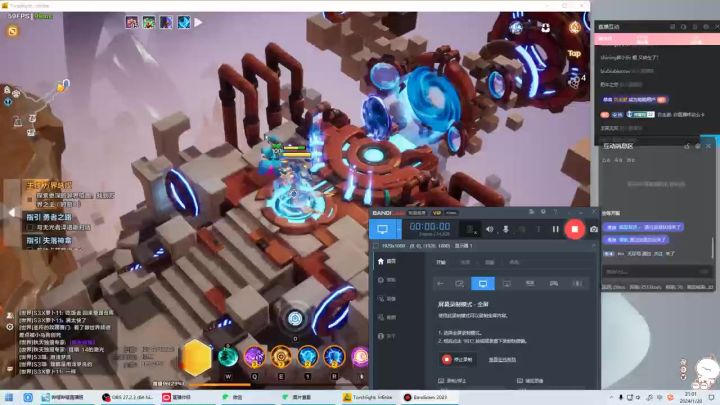
Task: Click the like icon in the 互动消息区 header
Action: (x=687, y=146)
